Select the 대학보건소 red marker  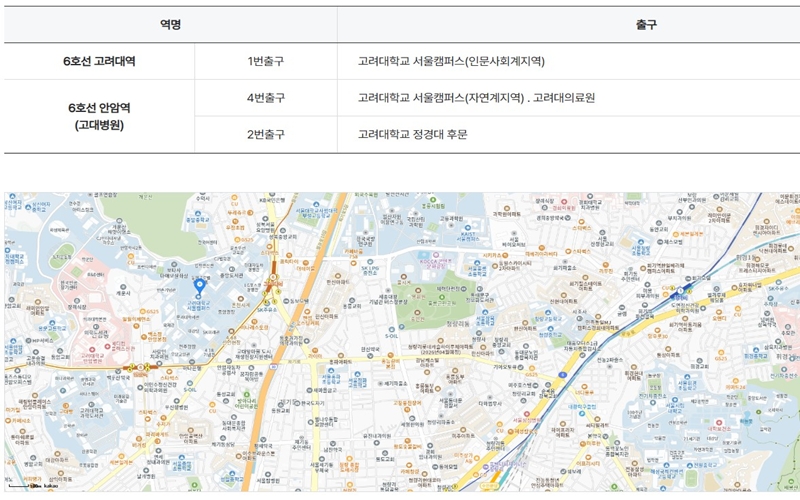[719, 426]
